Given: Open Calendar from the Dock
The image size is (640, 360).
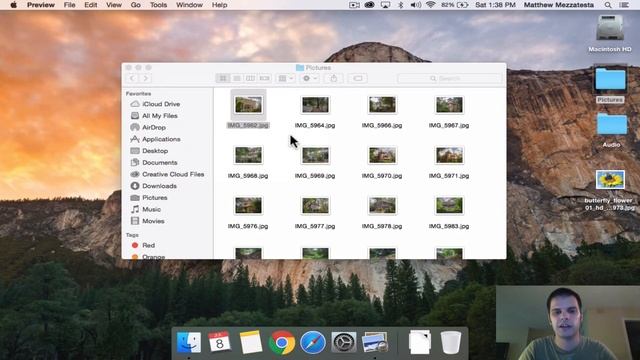Looking at the screenshot, I should point(219,342).
